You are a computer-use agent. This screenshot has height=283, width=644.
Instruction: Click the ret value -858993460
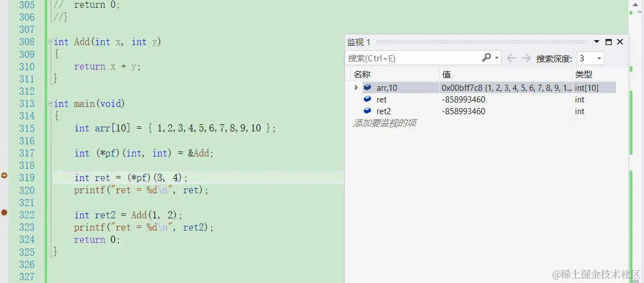[464, 99]
